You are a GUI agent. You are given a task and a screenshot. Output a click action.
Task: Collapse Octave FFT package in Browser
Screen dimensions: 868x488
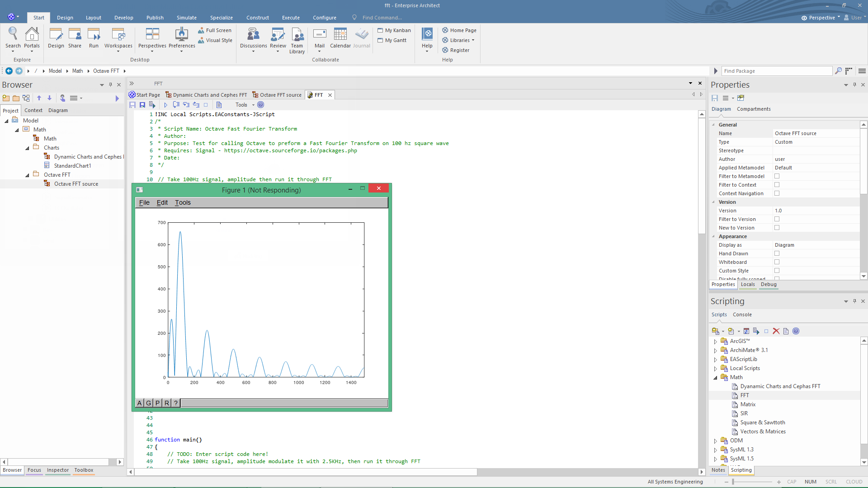point(27,175)
